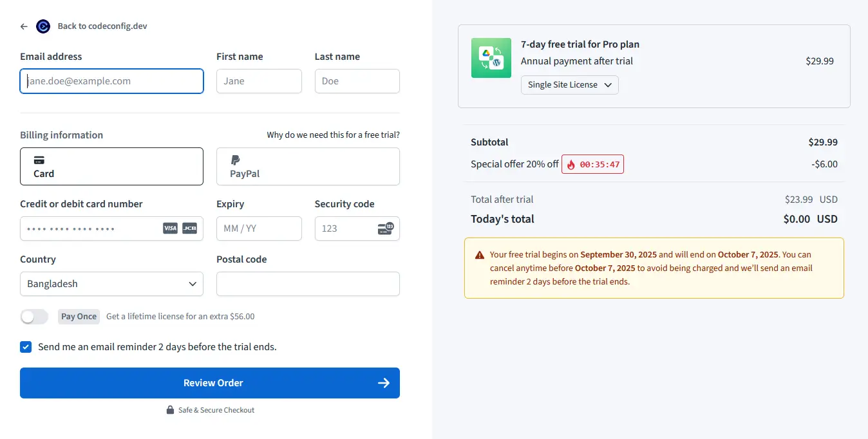Uncheck the email reminder checkbox
The width and height of the screenshot is (868, 439).
[26, 347]
